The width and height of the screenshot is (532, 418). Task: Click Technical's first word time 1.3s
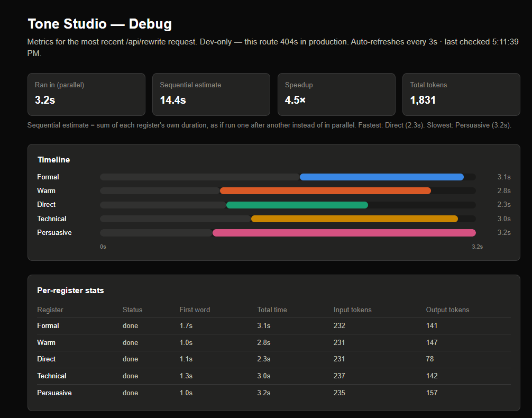tap(186, 376)
